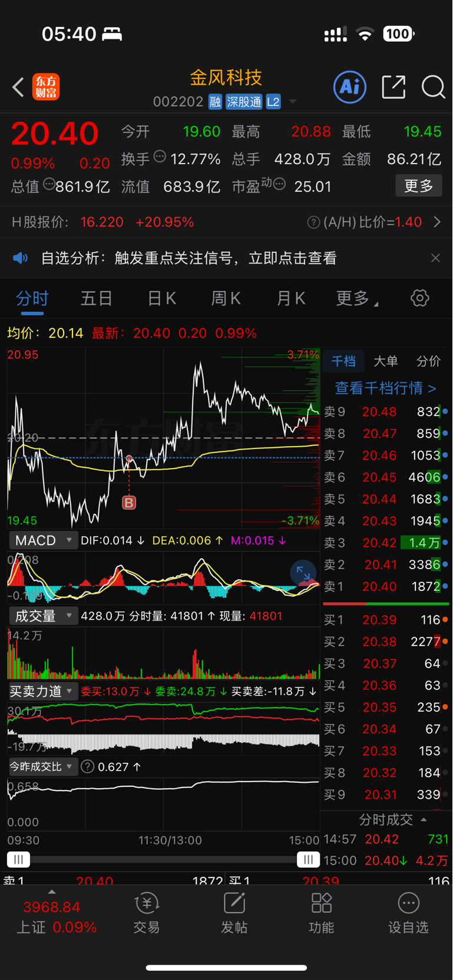Select the 卖1 20.40 order row
453x980 pixels.
pos(386,586)
